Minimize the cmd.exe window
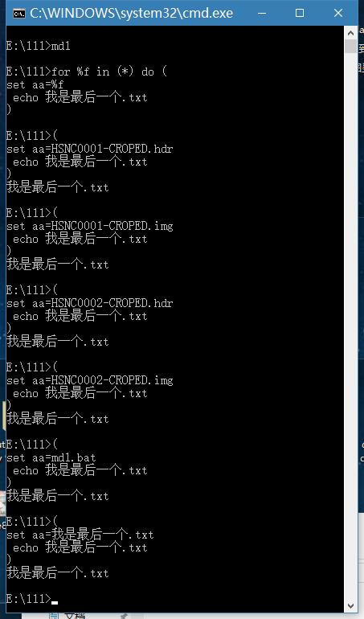The width and height of the screenshot is (364, 619). 261,13
